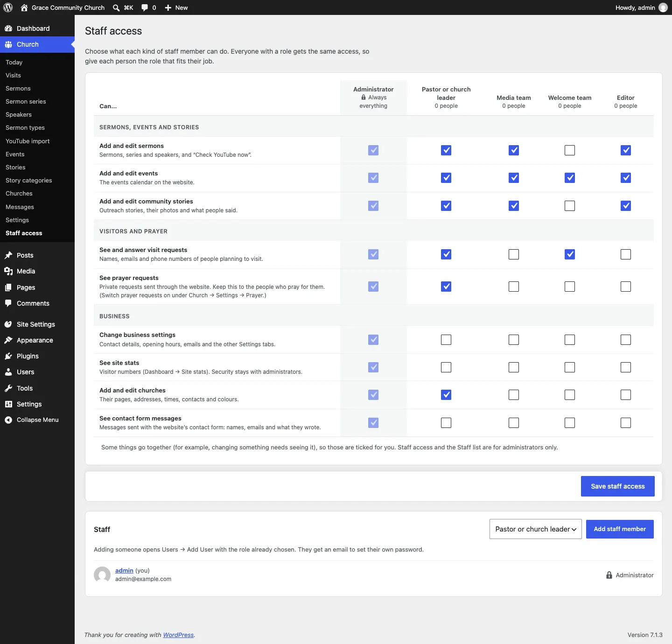Untick See prayer requests for Pastor
672x644 pixels.
(446, 287)
